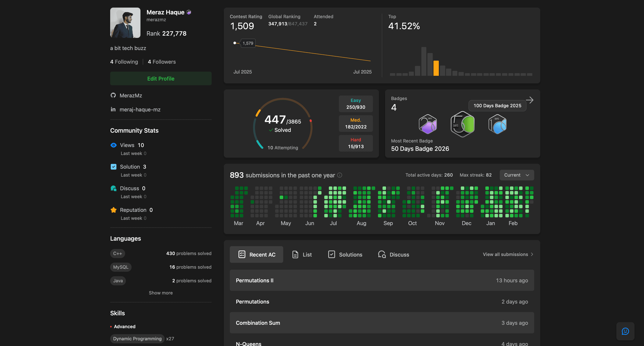
Task: Click the premium badge next to Meraz Haque
Action: (189, 12)
